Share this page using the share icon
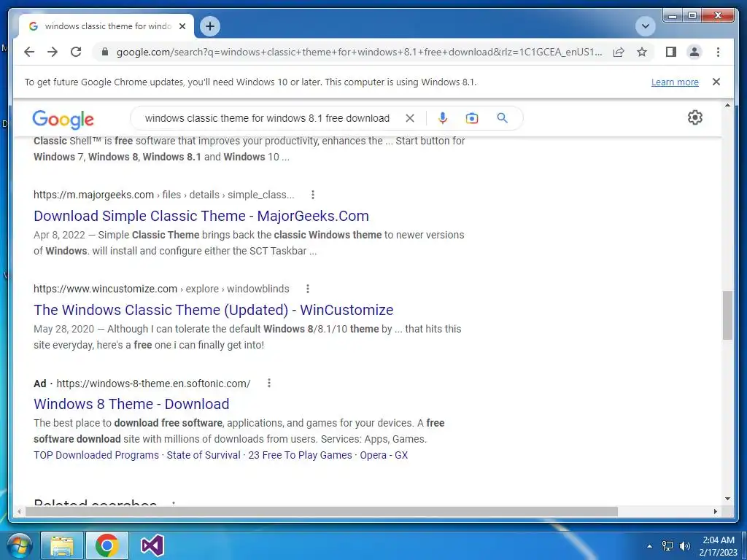This screenshot has width=747, height=560. [619, 52]
